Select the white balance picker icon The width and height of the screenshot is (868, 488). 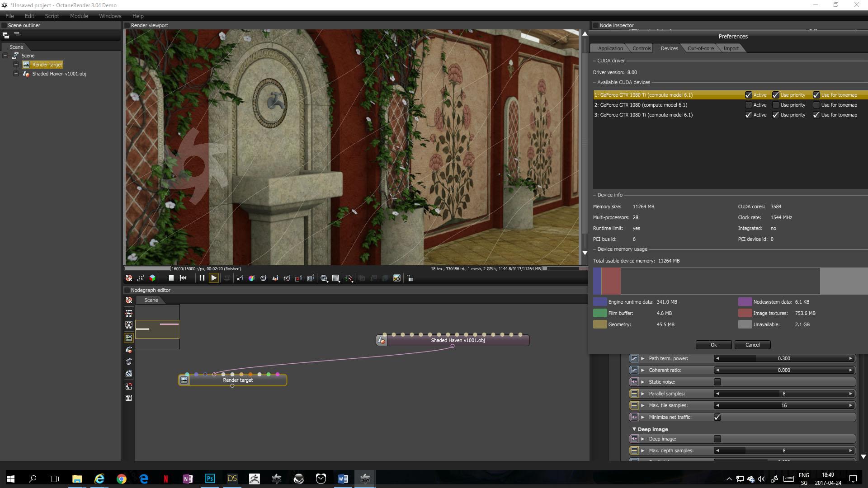(251, 278)
